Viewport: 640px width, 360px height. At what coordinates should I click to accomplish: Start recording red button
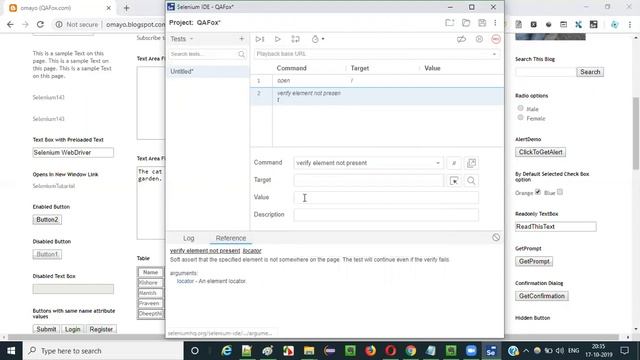tap(496, 39)
